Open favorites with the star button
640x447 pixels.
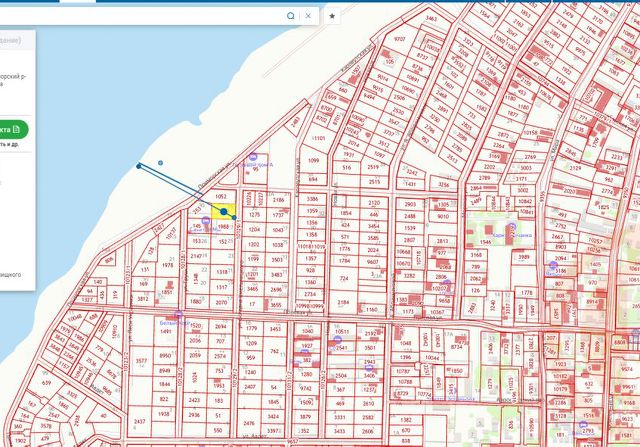(x=332, y=16)
